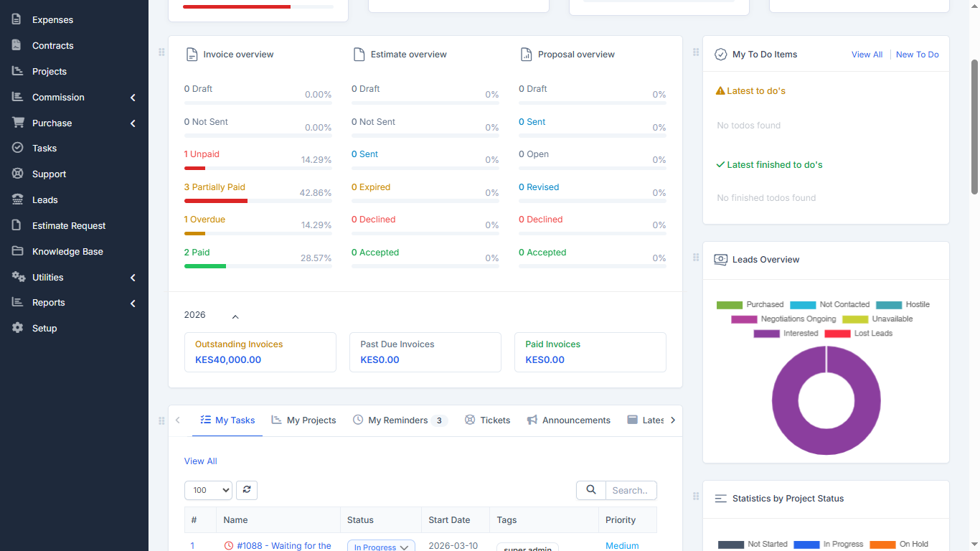Collapse the 2026 year chevron

(x=235, y=316)
